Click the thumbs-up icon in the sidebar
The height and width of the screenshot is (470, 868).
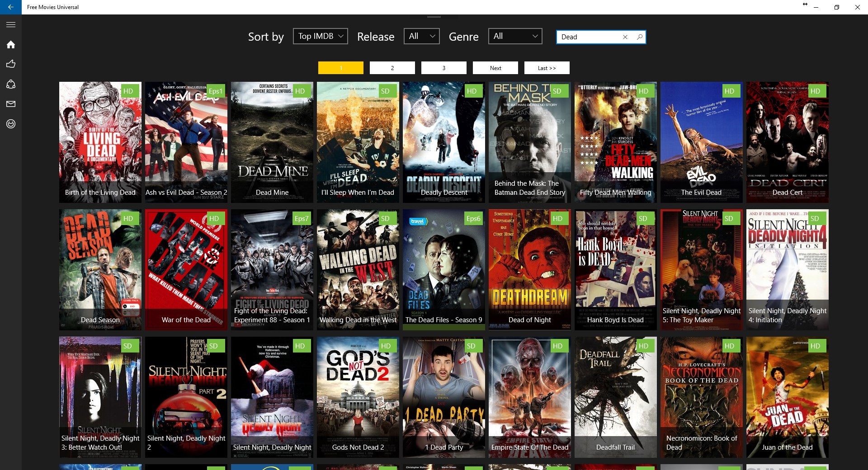(x=11, y=64)
